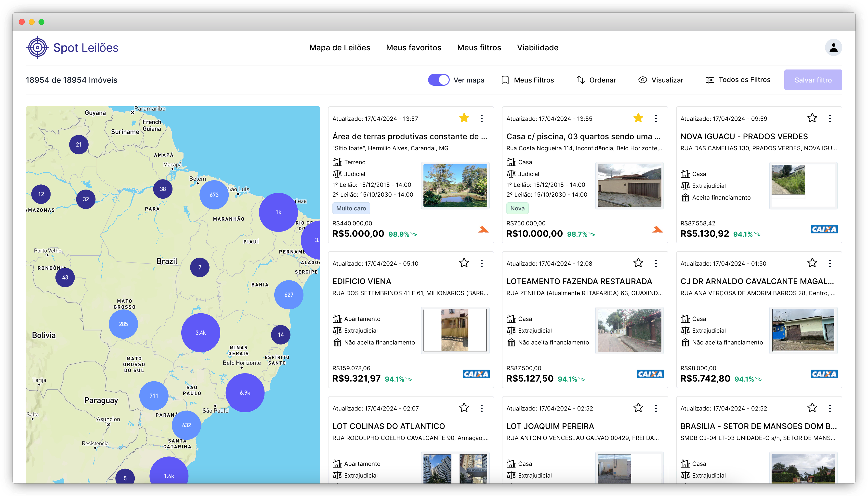Click the 12 cluster in Amazonas
This screenshot has height=496, width=868.
click(x=41, y=194)
